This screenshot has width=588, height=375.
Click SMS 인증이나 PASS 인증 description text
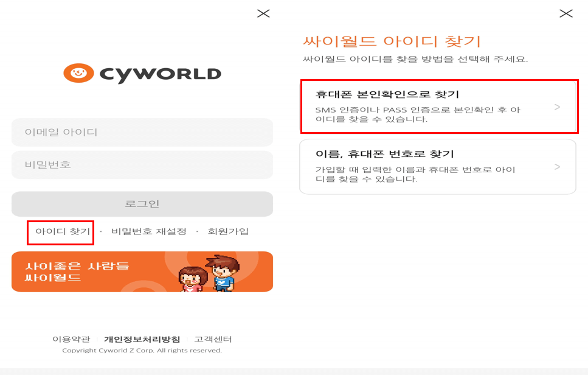417,114
